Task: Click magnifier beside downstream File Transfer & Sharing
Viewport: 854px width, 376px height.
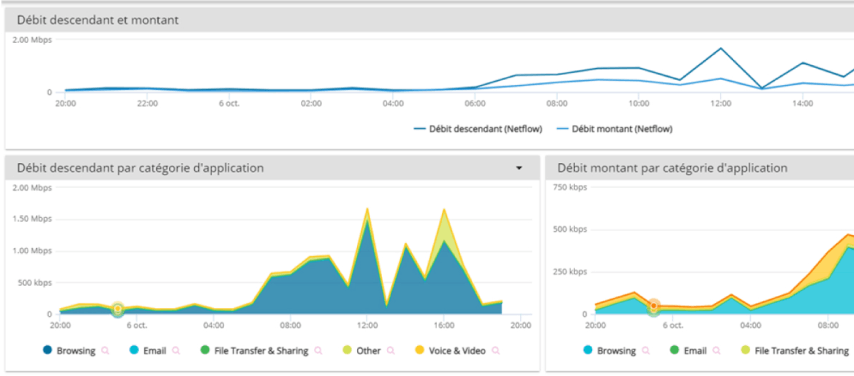Action: pyautogui.click(x=319, y=351)
